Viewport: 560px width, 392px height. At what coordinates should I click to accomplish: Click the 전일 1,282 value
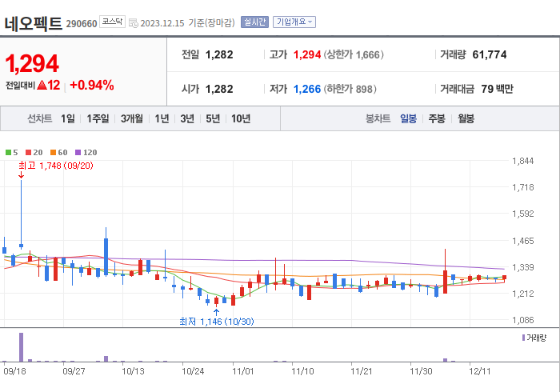coord(219,54)
